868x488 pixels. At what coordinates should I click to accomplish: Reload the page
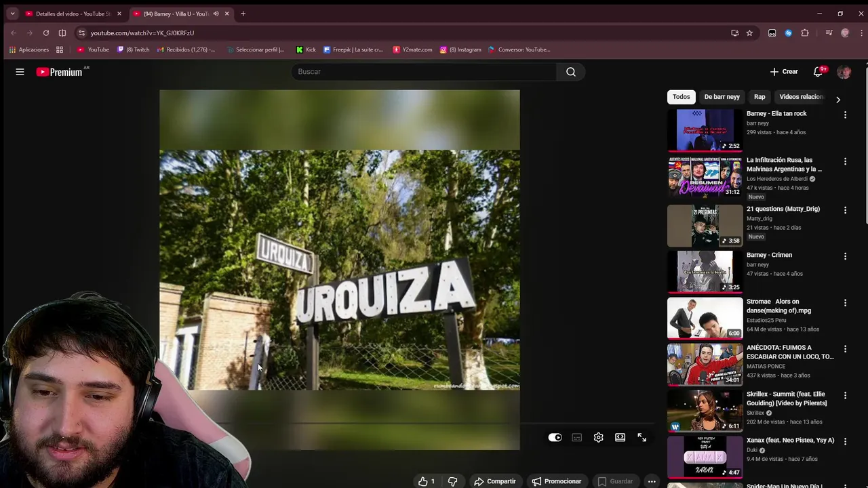click(x=45, y=33)
